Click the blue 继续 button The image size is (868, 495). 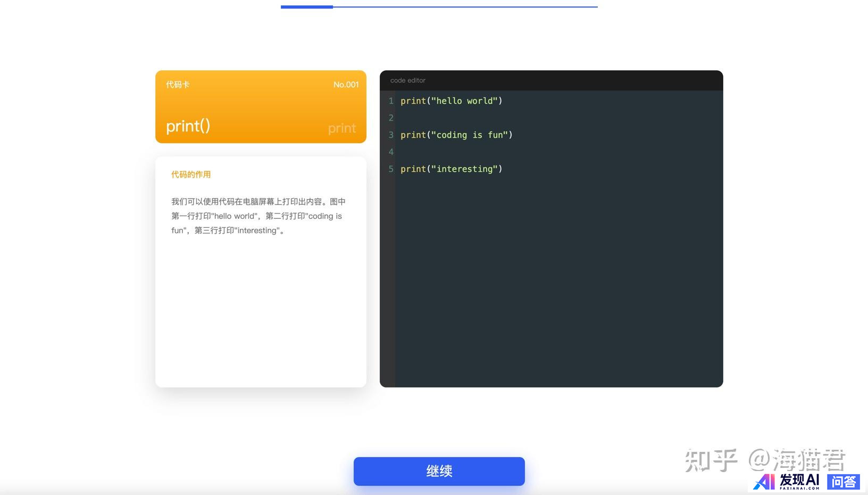439,471
